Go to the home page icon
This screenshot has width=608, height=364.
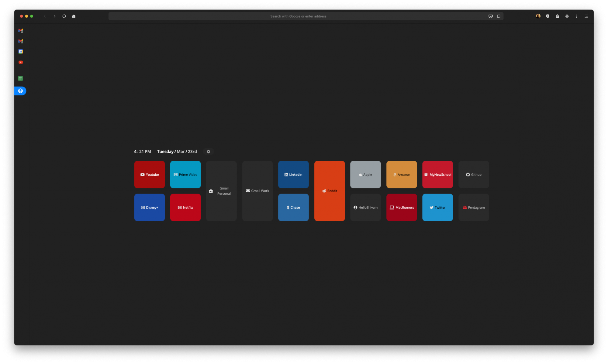74,16
